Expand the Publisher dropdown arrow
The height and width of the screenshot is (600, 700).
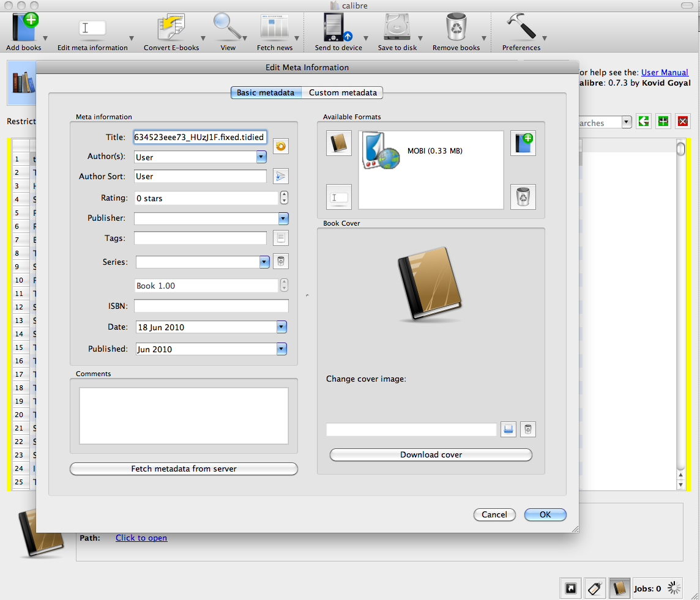283,218
